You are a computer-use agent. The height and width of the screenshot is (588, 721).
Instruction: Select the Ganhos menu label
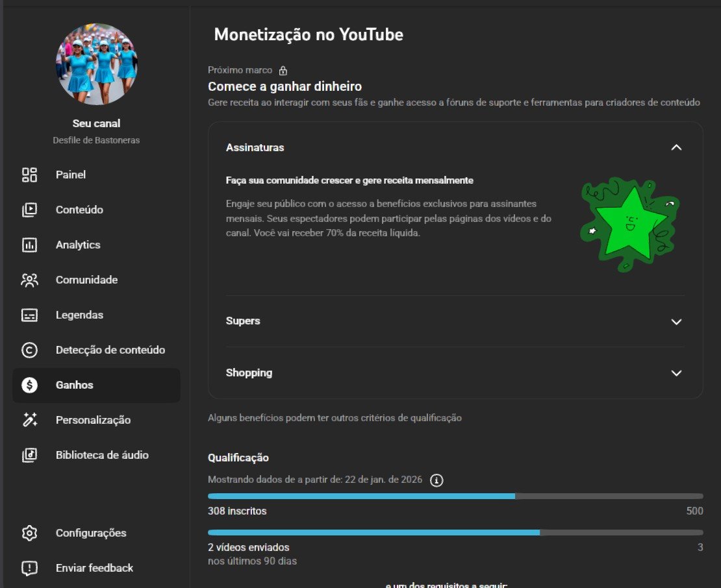pos(74,385)
